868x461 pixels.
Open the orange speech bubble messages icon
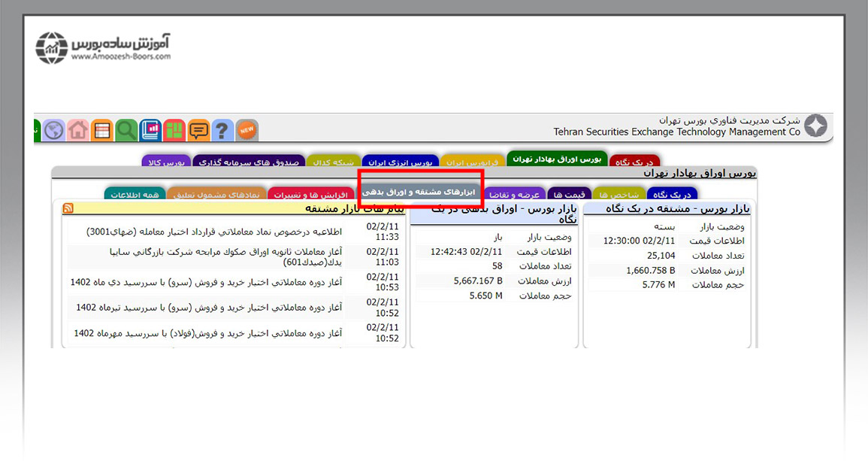(198, 130)
